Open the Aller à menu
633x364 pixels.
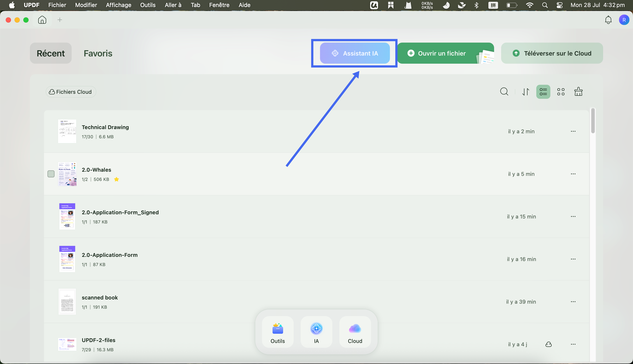coord(173,5)
